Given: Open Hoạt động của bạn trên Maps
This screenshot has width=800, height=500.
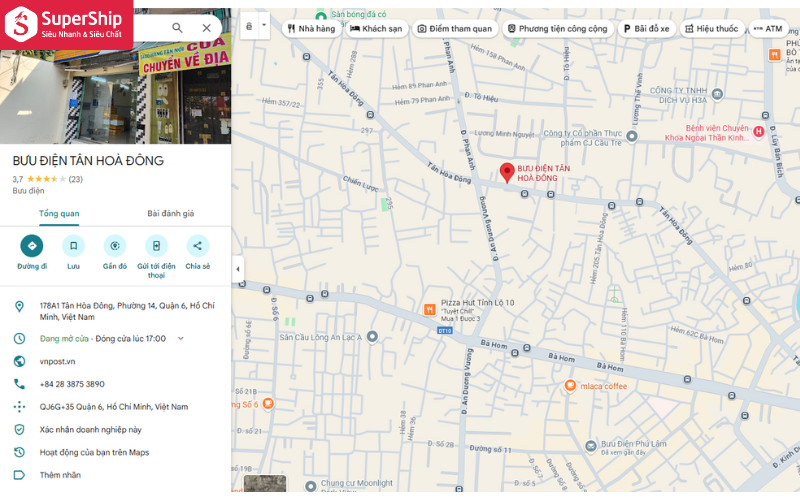Looking at the screenshot, I should click(x=94, y=452).
